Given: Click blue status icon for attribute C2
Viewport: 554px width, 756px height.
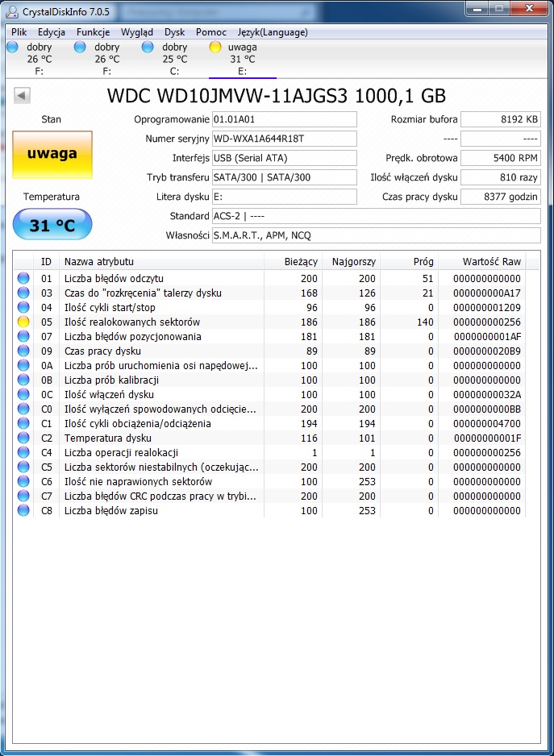Looking at the screenshot, I should pyautogui.click(x=23, y=438).
